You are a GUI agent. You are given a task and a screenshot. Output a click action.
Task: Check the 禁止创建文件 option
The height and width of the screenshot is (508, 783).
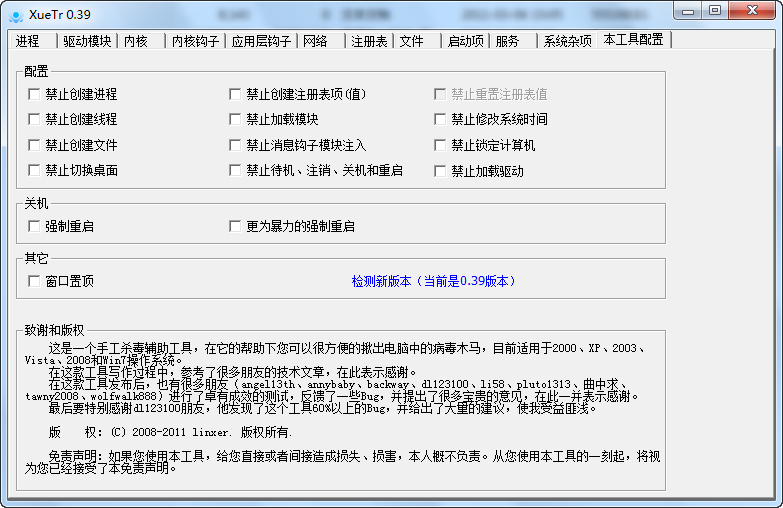[x=34, y=145]
